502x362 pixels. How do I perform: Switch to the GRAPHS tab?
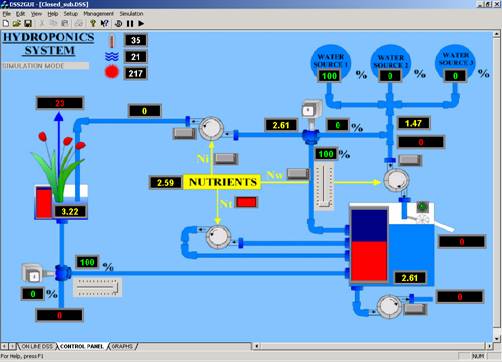point(122,346)
